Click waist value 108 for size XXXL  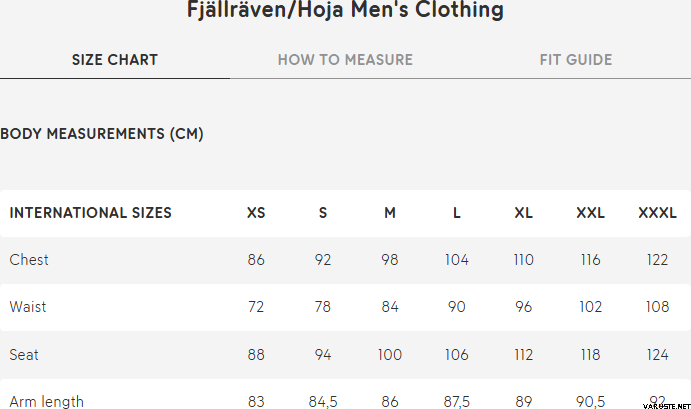[x=657, y=307]
